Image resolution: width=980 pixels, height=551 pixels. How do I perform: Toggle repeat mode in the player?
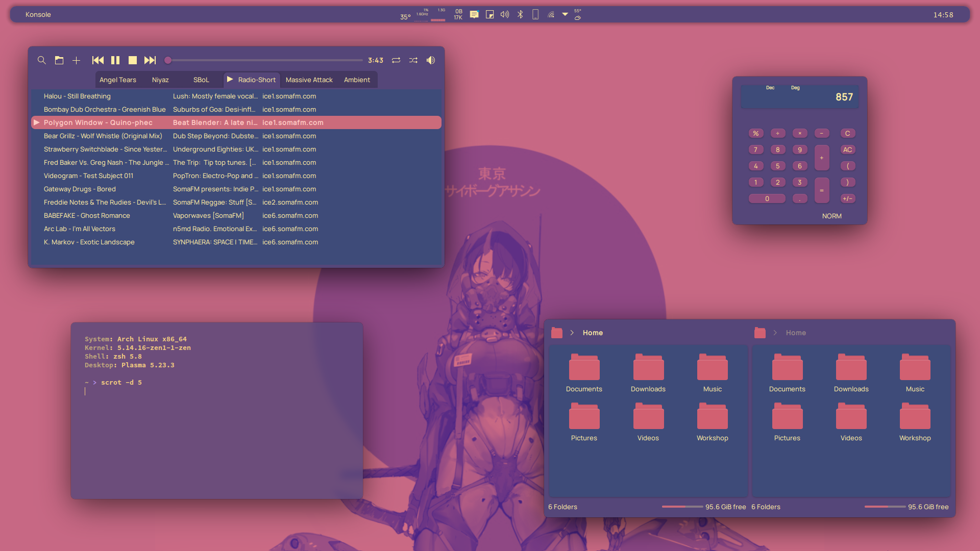[x=396, y=60]
